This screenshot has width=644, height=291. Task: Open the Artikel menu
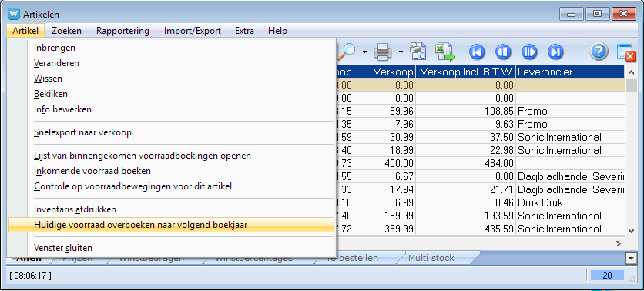click(x=25, y=31)
